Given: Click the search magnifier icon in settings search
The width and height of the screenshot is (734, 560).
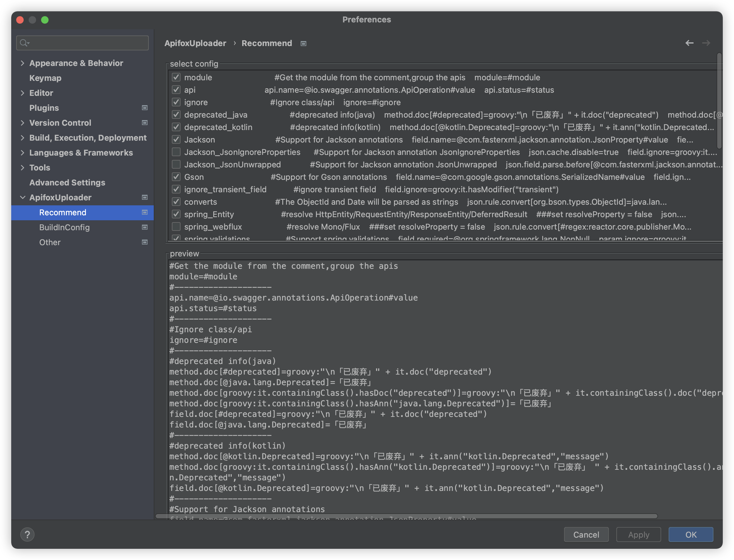Looking at the screenshot, I should (24, 43).
